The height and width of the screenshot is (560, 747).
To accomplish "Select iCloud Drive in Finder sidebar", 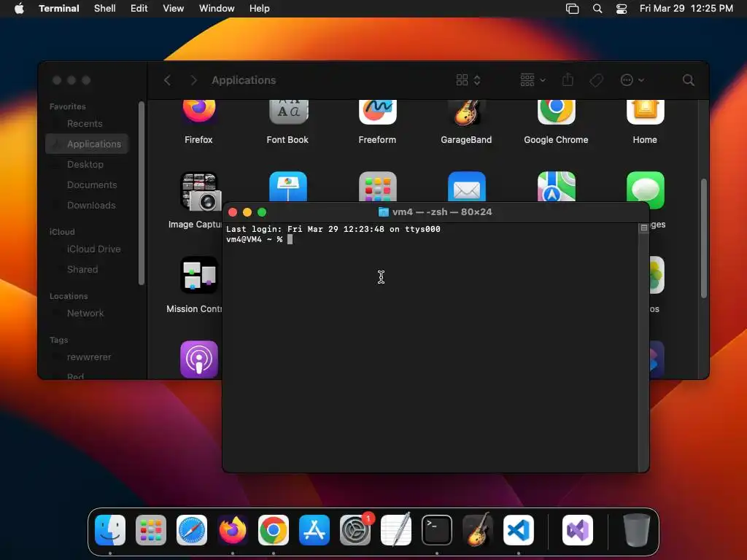I will tap(87, 249).
